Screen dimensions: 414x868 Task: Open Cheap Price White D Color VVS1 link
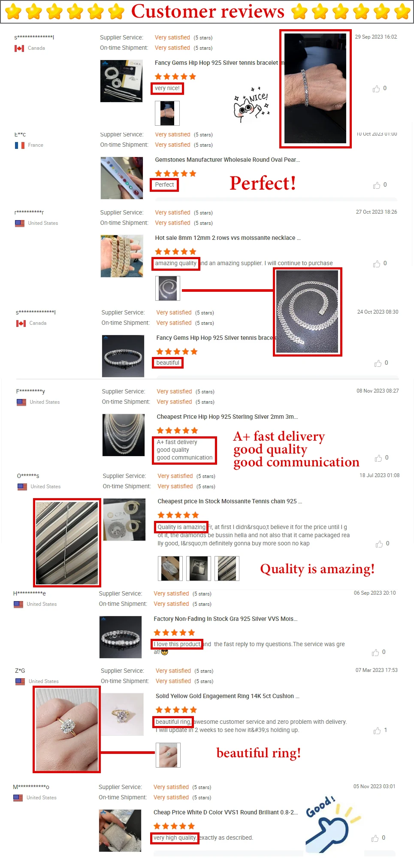[x=226, y=812]
